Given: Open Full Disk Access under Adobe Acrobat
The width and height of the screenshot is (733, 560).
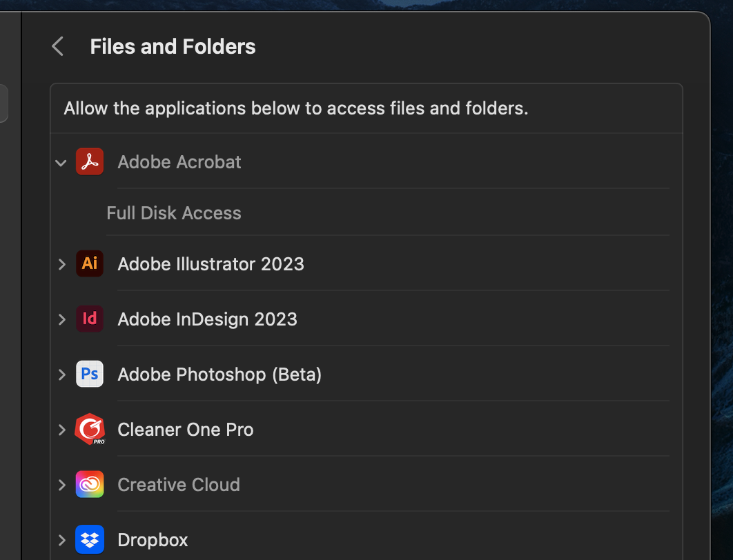Looking at the screenshot, I should coord(173,212).
